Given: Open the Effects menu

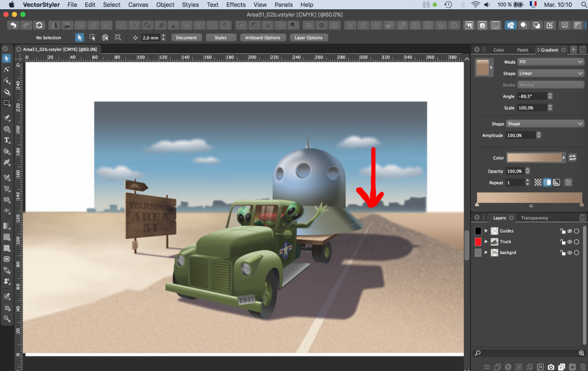Looking at the screenshot, I should pos(236,4).
